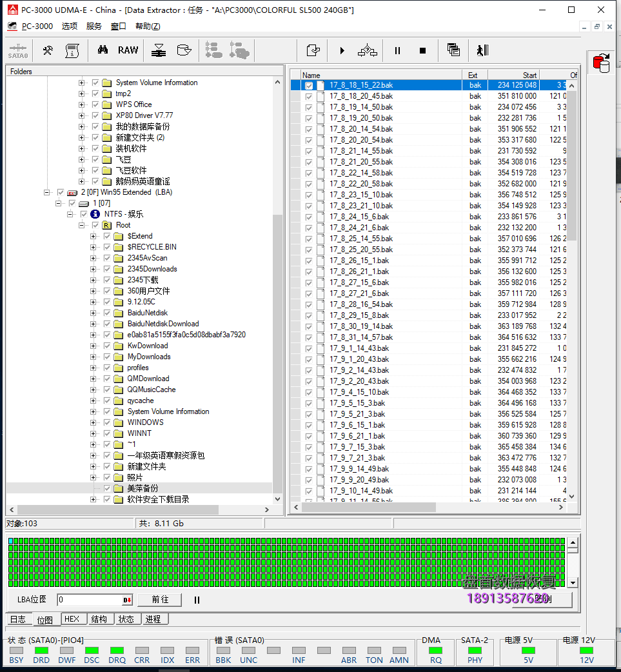Image resolution: width=621 pixels, height=672 pixels.
Task: Uncheck the WPS Office folder checkbox
Action: 95,104
